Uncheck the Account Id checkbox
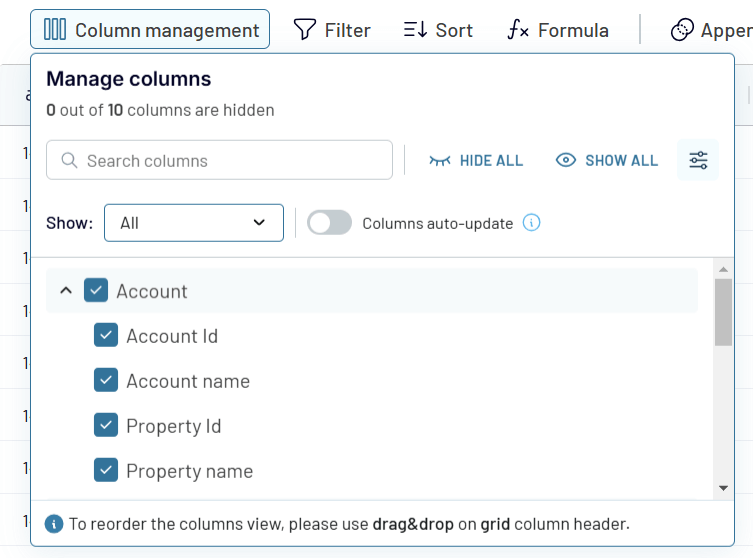 click(x=106, y=335)
